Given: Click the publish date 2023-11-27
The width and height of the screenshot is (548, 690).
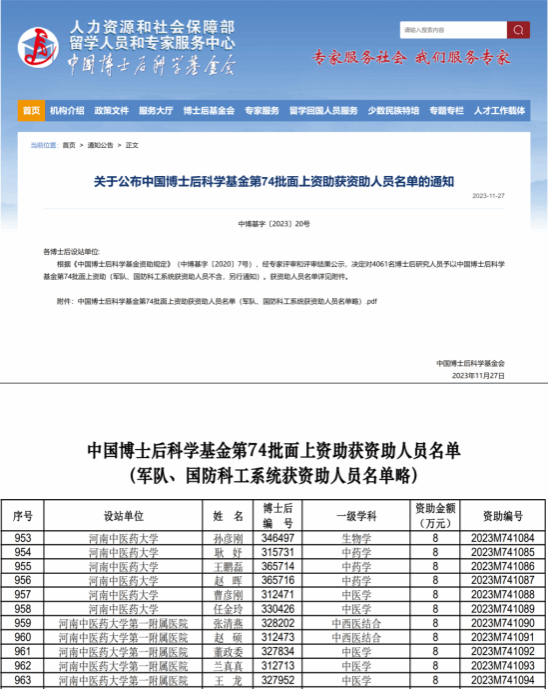Looking at the screenshot, I should tap(488, 196).
